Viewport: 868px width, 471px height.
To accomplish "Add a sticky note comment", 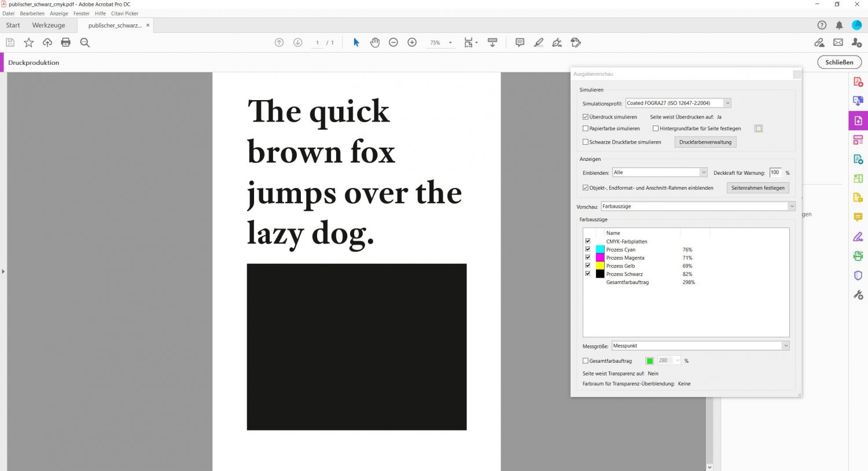I will pos(520,42).
